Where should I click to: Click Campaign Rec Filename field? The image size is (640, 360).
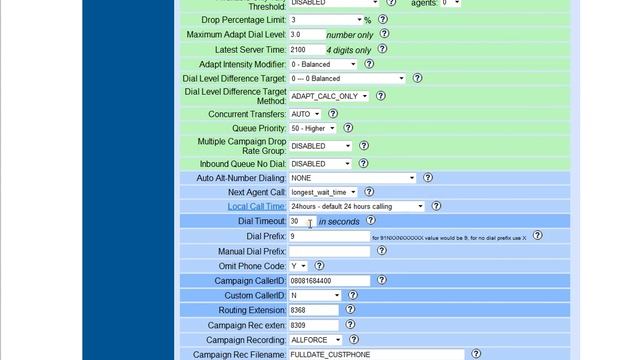376,355
